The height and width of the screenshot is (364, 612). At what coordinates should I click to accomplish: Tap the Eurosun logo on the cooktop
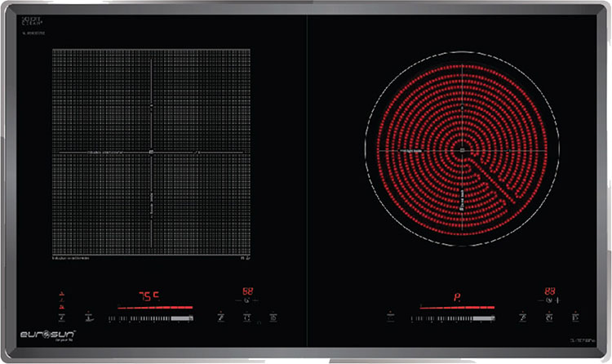(47, 335)
